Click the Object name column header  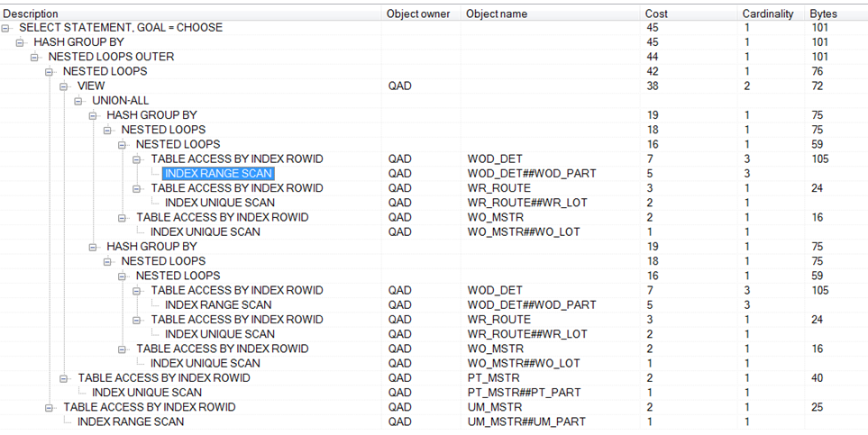(x=497, y=14)
